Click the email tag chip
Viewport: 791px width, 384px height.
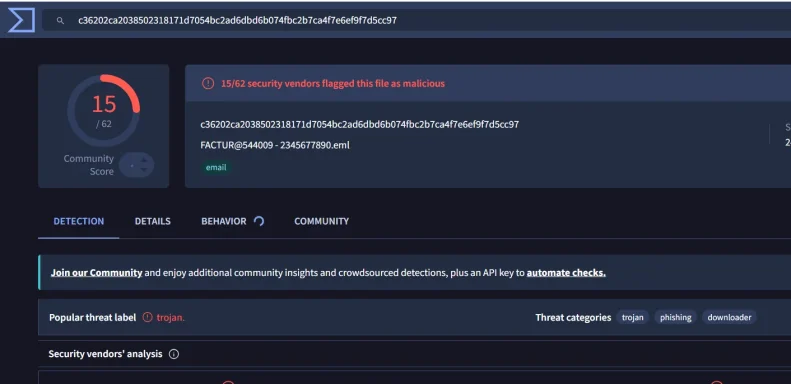coord(216,168)
